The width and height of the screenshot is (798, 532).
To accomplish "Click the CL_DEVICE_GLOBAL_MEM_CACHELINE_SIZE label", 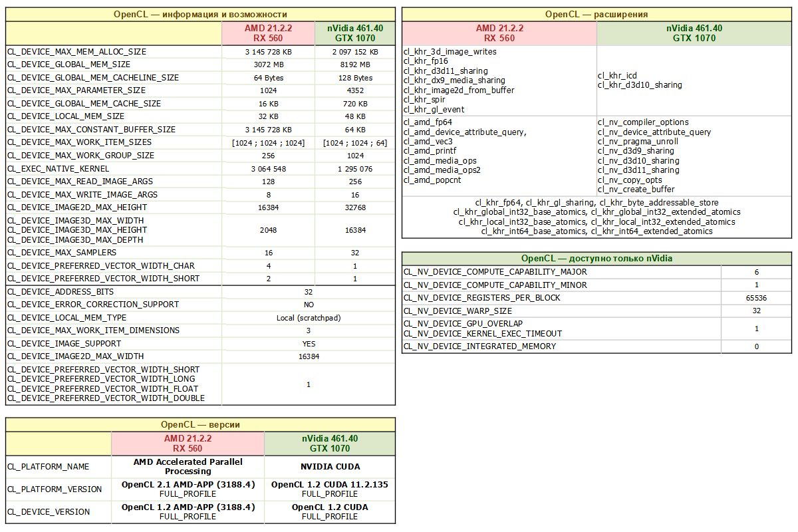I will [93, 78].
